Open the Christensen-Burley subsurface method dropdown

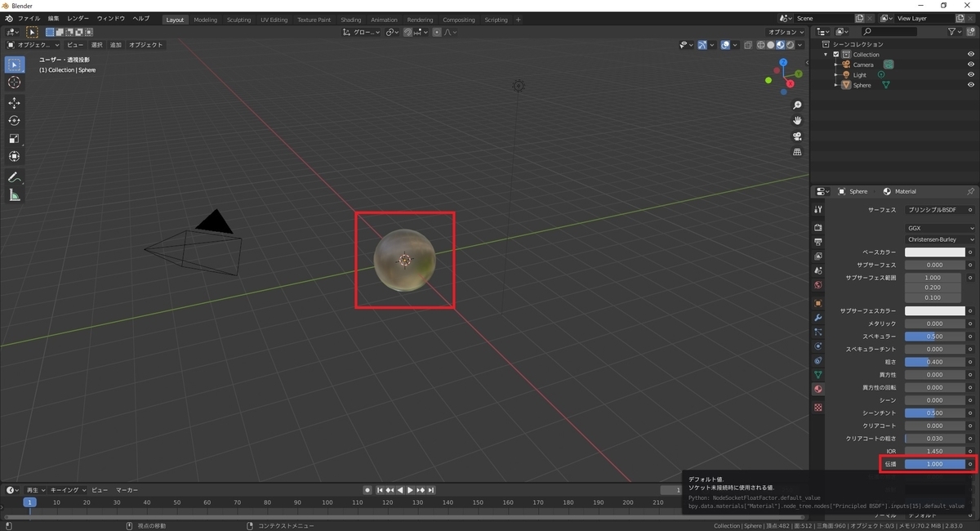tap(939, 239)
